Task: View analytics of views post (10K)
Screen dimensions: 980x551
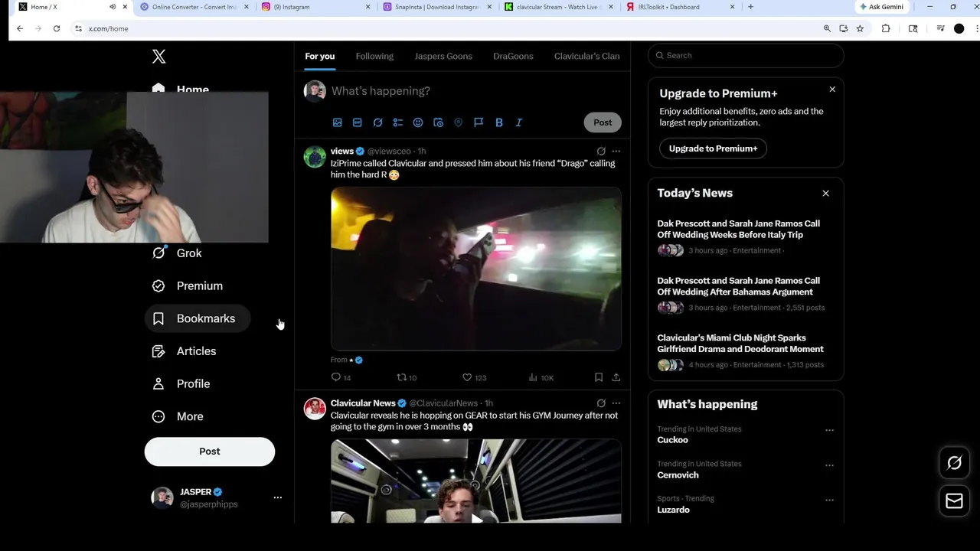Action: [x=541, y=377]
